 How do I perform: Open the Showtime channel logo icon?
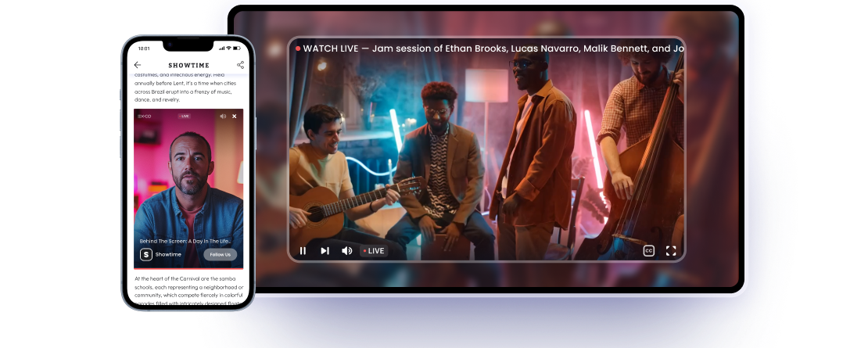(x=145, y=254)
